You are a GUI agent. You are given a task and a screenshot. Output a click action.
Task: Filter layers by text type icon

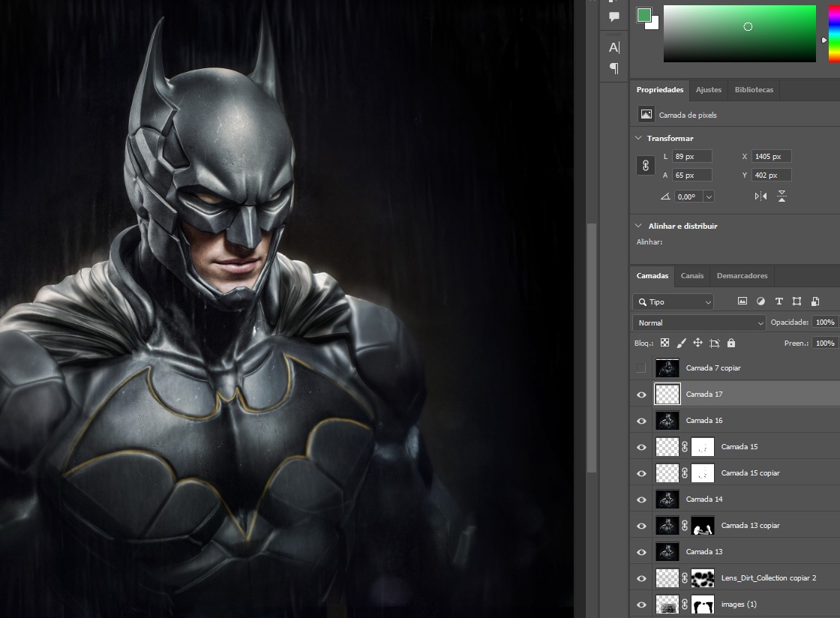click(778, 301)
